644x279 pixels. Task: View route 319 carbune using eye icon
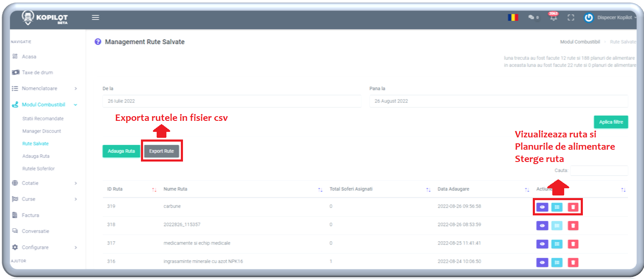click(542, 207)
